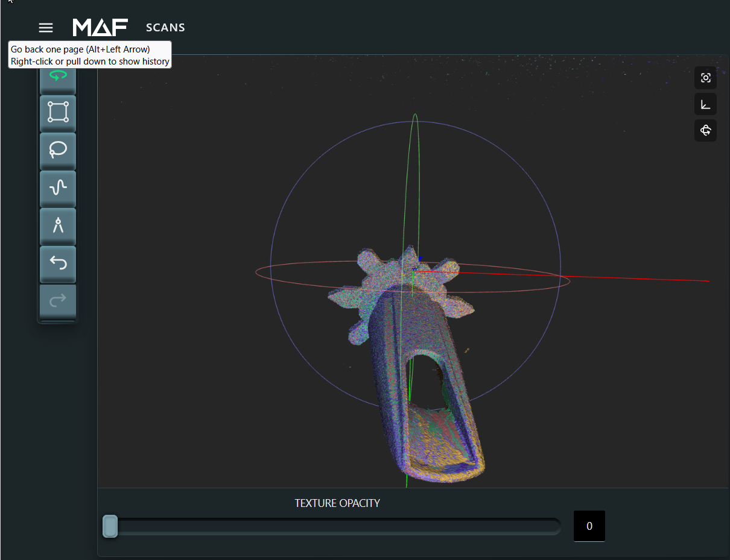This screenshot has width=730, height=560.
Task: Pick the compass measurement tool
Action: click(58, 225)
